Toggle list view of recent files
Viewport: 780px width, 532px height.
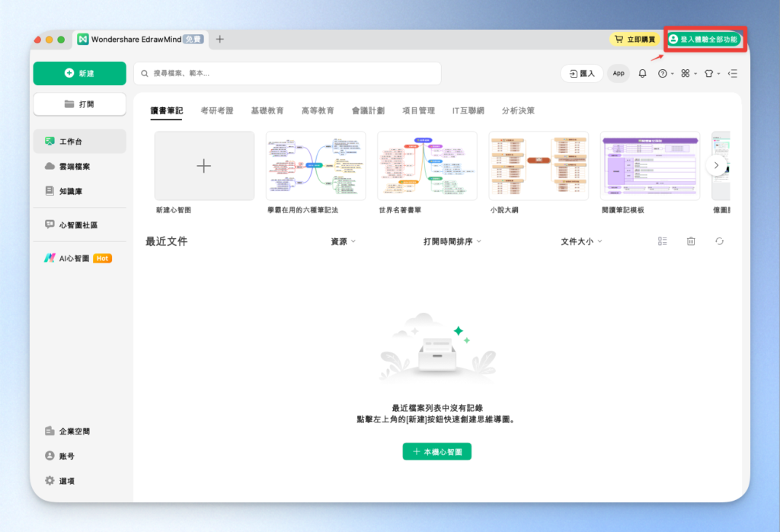tap(663, 241)
